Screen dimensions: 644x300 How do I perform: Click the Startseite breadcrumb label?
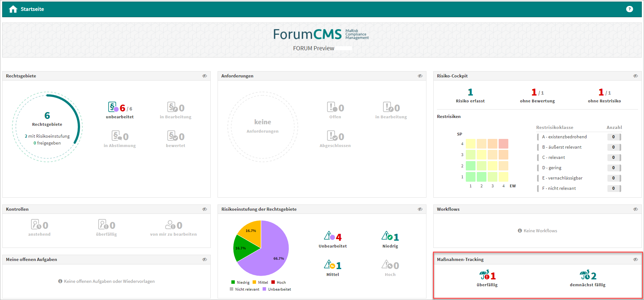coord(32,9)
